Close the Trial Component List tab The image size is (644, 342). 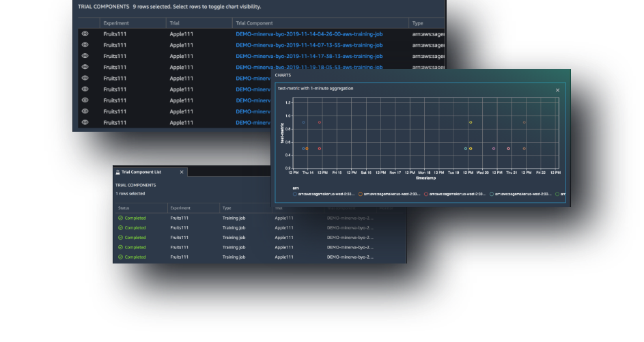point(182,172)
